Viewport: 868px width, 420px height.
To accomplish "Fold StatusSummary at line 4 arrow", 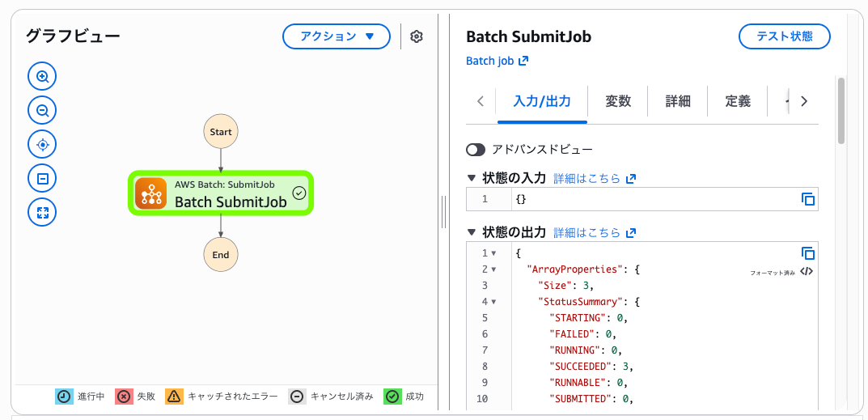I will pos(493,302).
